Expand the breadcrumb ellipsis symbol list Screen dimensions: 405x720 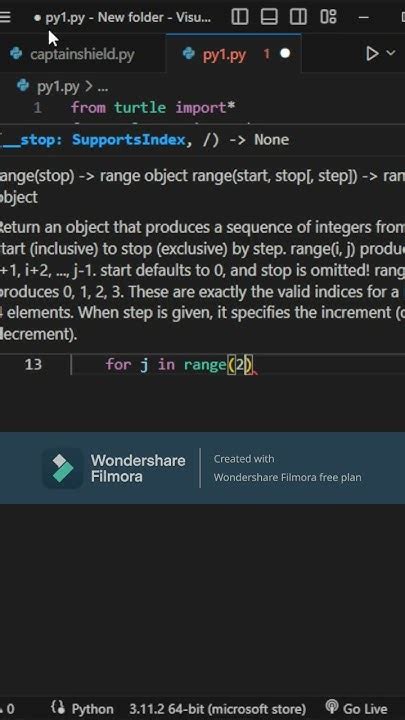pyautogui.click(x=102, y=87)
